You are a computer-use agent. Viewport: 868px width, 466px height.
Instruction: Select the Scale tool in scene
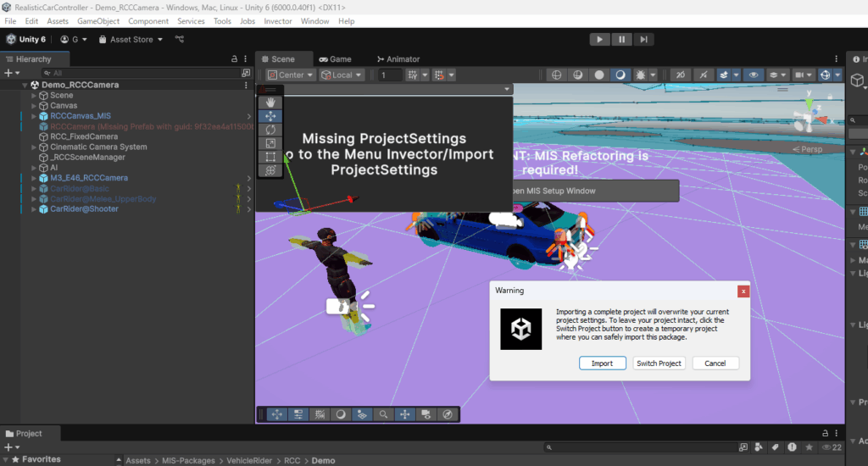pos(270,143)
